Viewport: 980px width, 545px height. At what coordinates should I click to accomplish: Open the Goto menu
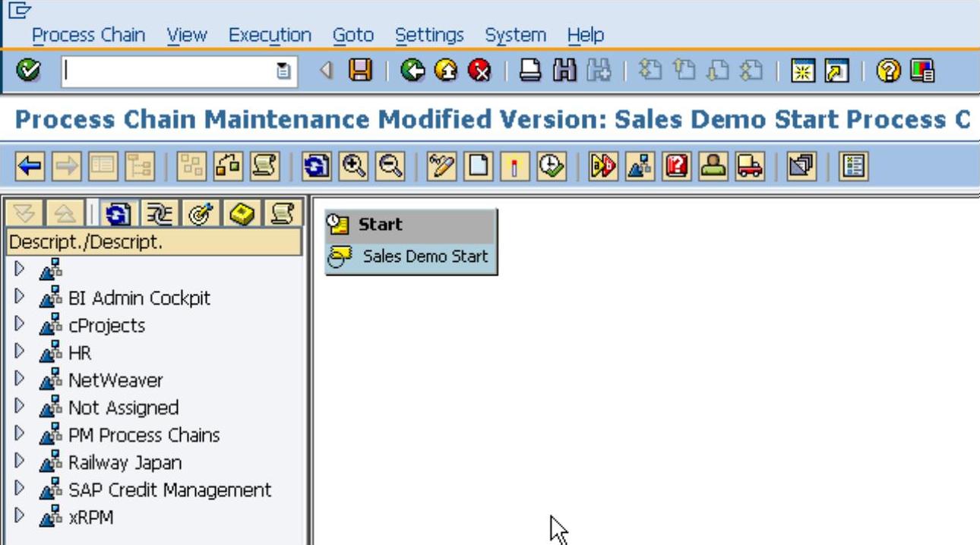pyautogui.click(x=352, y=36)
